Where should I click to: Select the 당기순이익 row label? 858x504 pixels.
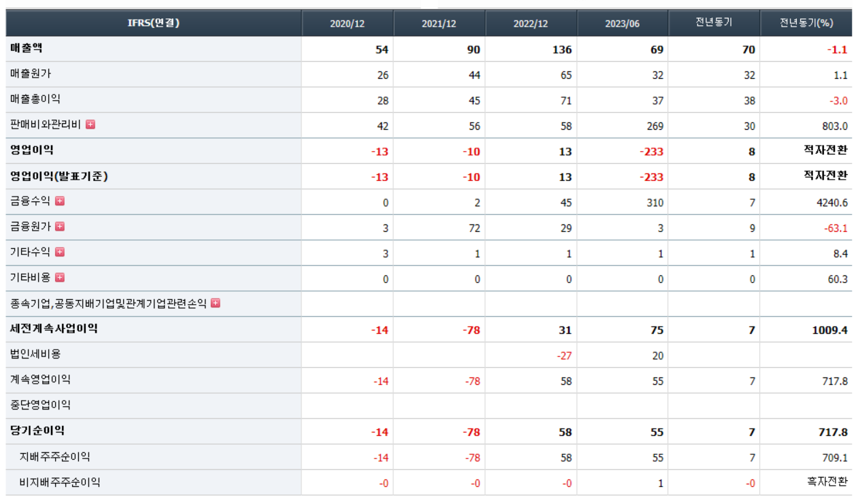pyautogui.click(x=37, y=431)
